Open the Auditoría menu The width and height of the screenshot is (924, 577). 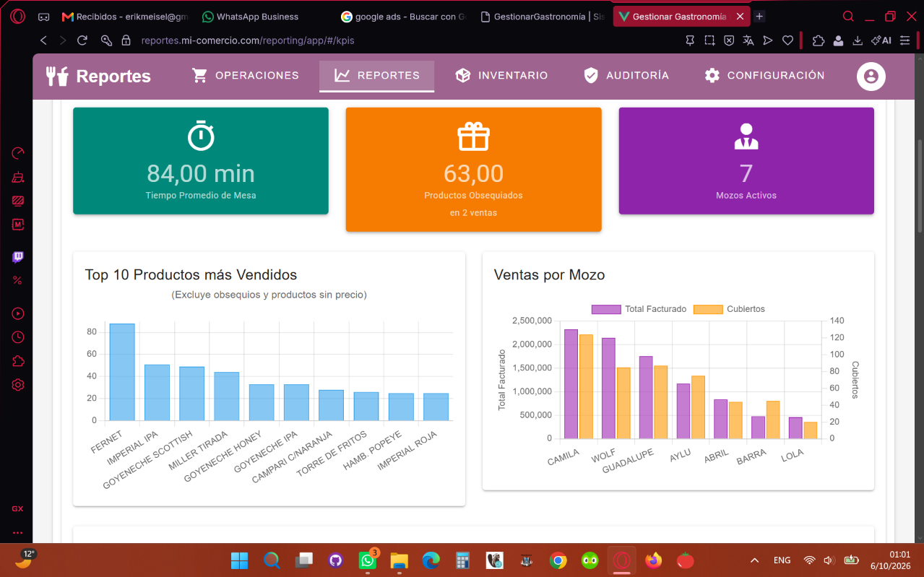point(626,76)
